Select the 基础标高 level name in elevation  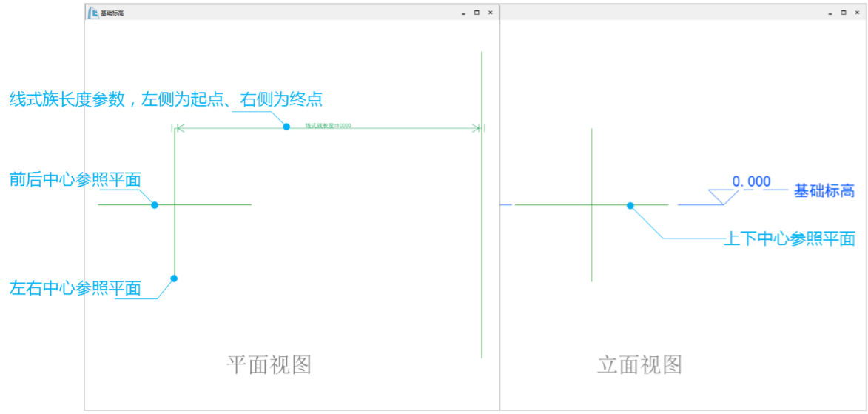click(825, 191)
